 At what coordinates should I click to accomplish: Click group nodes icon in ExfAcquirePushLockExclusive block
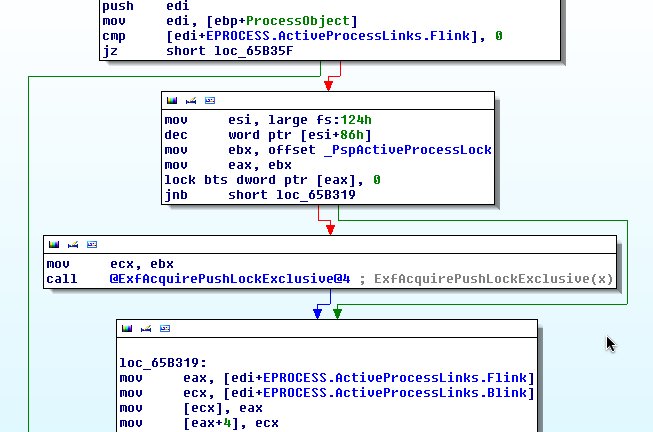(92, 244)
